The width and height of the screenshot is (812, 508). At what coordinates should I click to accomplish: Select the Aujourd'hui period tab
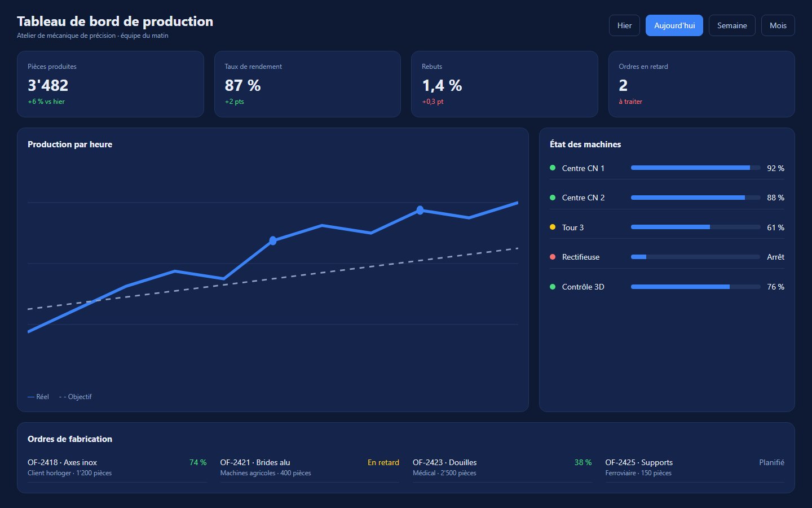[x=674, y=25]
